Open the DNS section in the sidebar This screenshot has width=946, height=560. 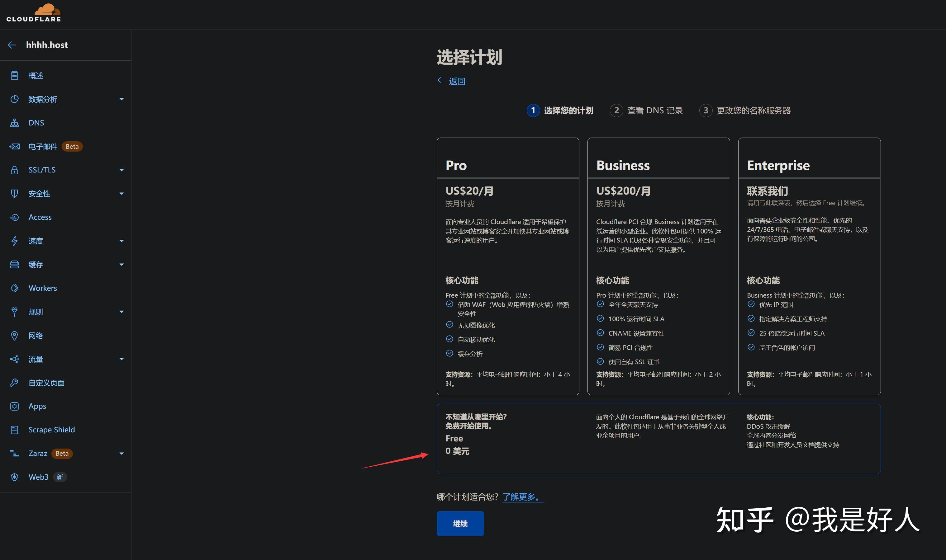click(x=36, y=123)
